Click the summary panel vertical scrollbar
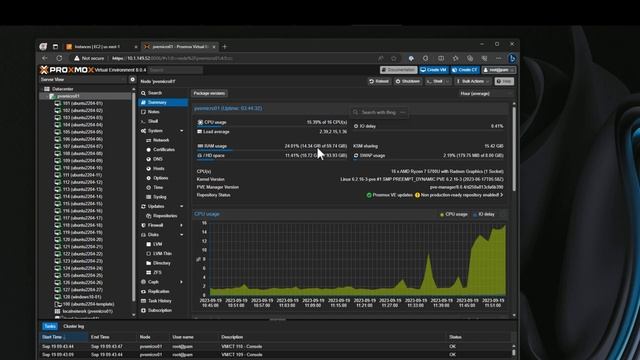 click(514, 149)
